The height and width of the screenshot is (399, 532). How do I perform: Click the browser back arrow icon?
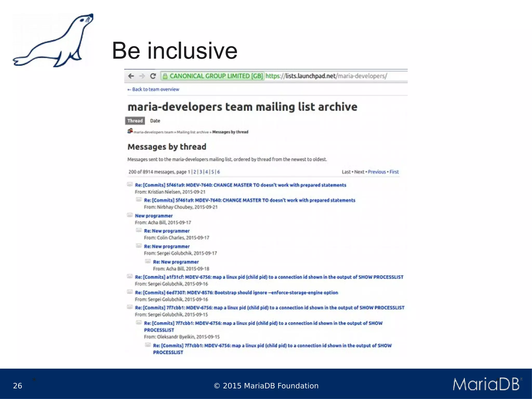131,76
